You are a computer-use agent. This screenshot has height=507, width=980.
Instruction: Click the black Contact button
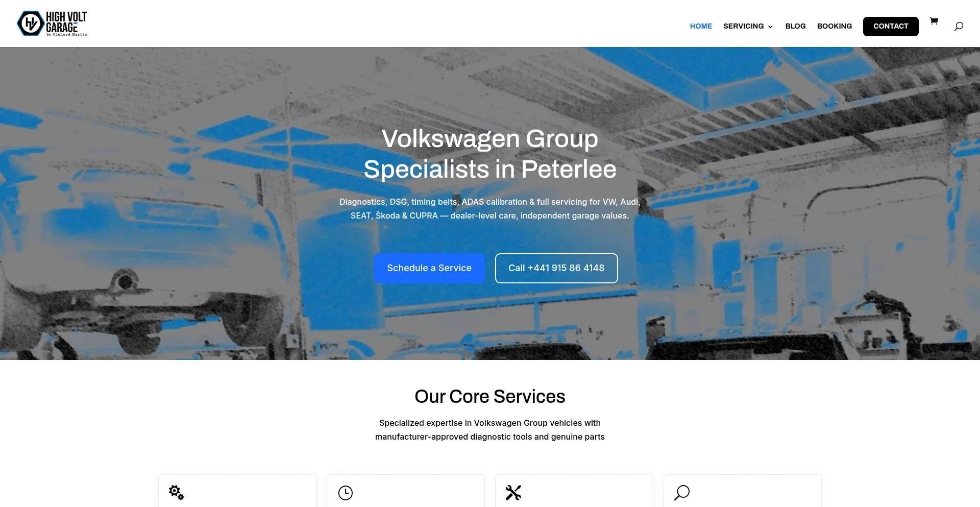point(891,27)
